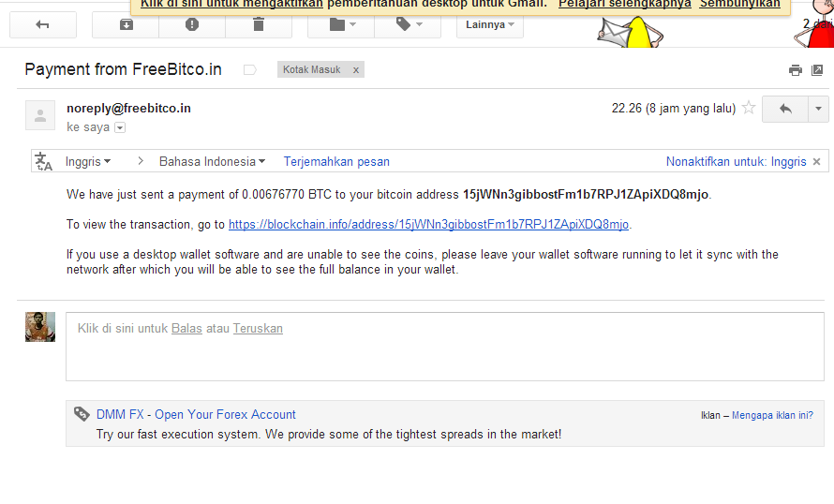
Task: Click the bitcoin address in bold
Action: coord(586,195)
